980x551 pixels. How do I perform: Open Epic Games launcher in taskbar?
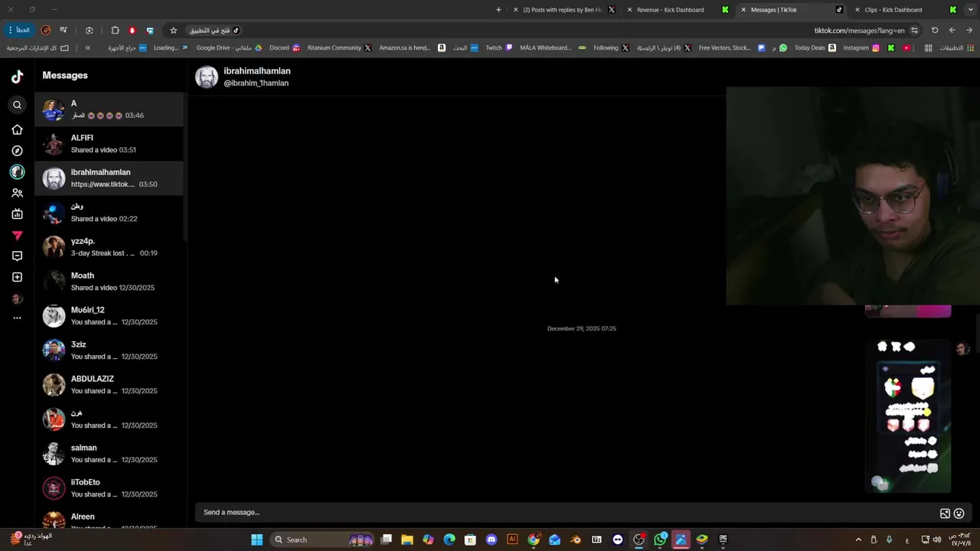point(723,540)
